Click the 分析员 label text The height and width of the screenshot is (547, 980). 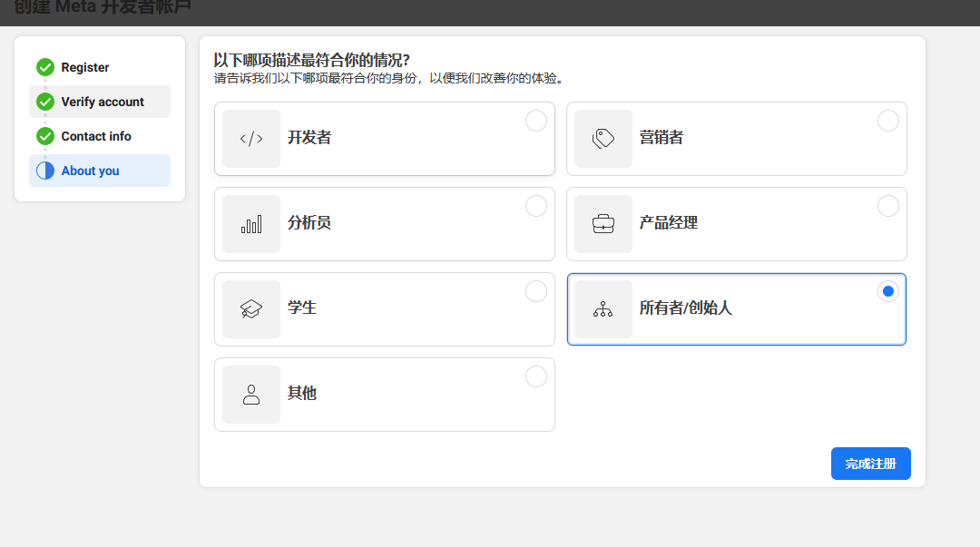(309, 222)
